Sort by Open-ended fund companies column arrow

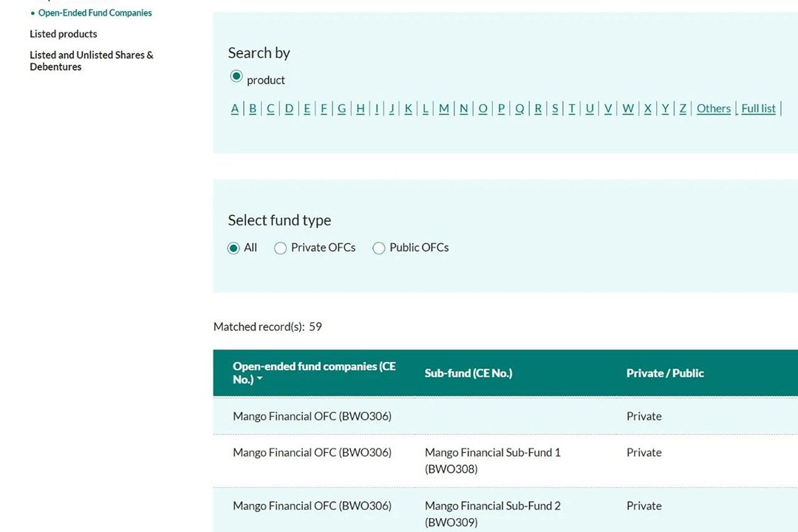[x=259, y=380]
